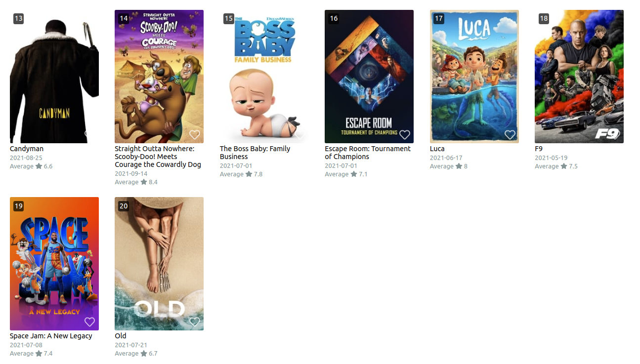
Task: Open the Old movie title link
Action: coord(121,336)
